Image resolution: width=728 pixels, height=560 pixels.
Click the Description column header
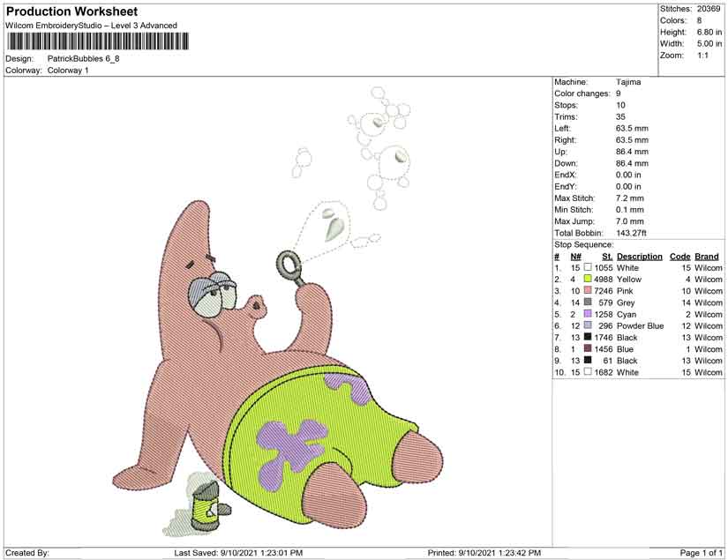(x=638, y=256)
